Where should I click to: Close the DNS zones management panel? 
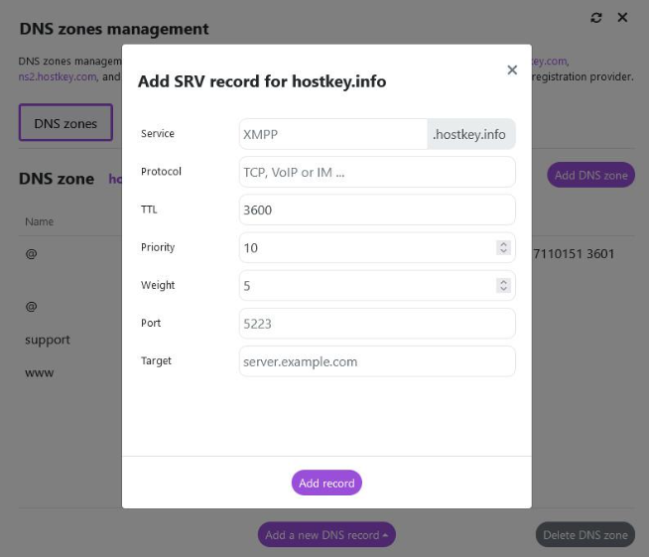622,18
